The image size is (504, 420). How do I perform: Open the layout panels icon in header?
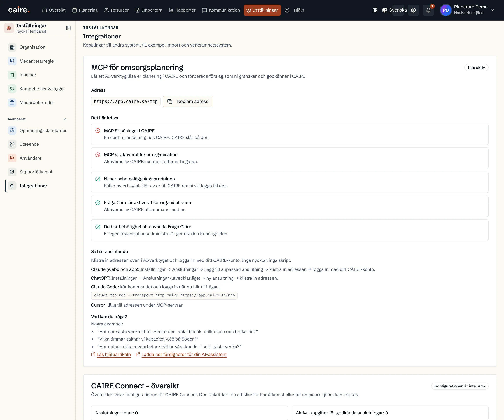[375, 10]
